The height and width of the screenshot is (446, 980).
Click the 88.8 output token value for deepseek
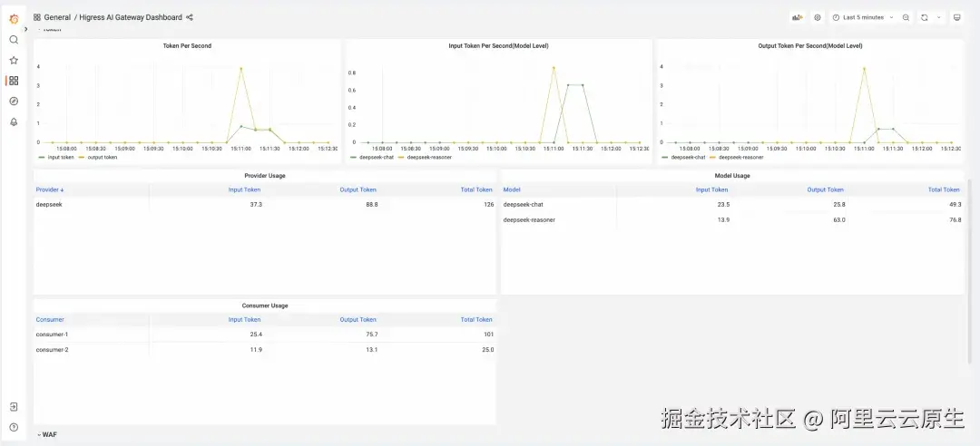(x=372, y=204)
